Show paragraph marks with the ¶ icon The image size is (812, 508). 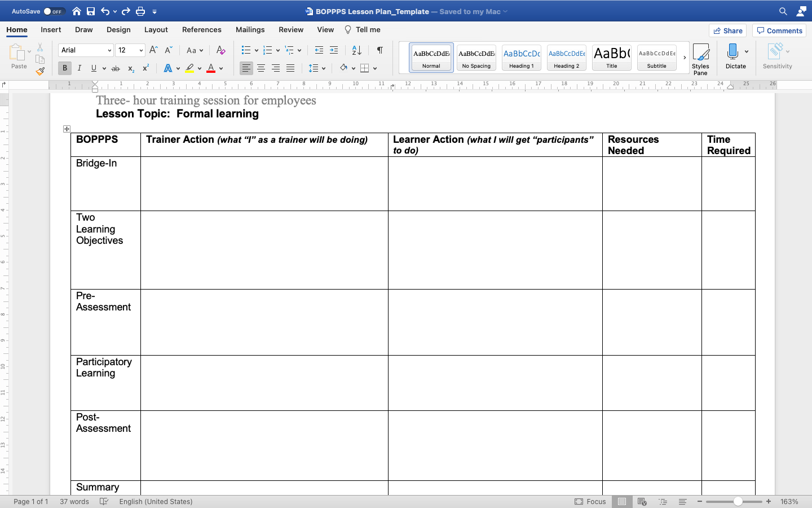379,50
